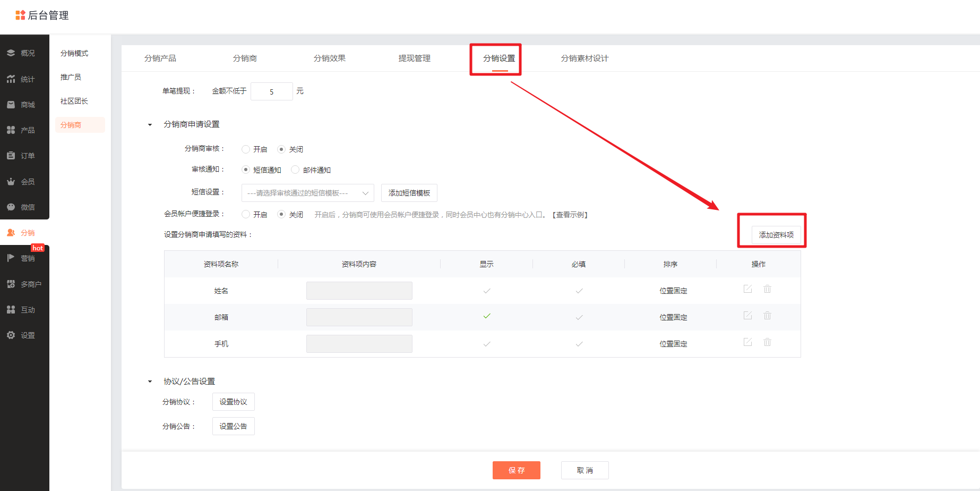Select 关闭 for 会员帐户便捷登录
980x491 pixels.
tap(281, 214)
